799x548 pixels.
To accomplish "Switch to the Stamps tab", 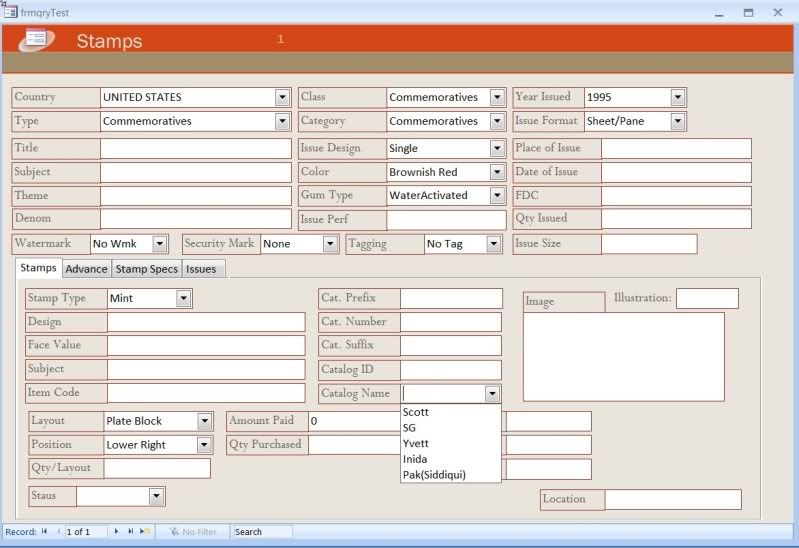I will coord(38,268).
